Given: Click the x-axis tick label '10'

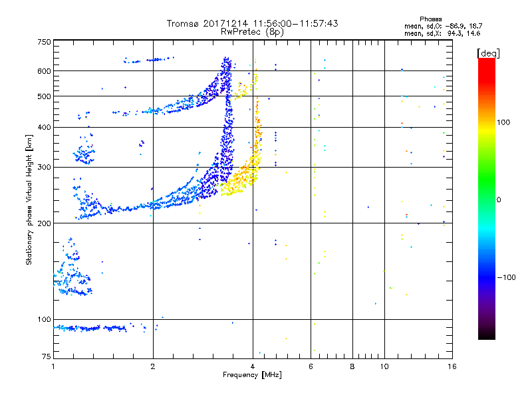Looking at the screenshot, I should [384, 366].
